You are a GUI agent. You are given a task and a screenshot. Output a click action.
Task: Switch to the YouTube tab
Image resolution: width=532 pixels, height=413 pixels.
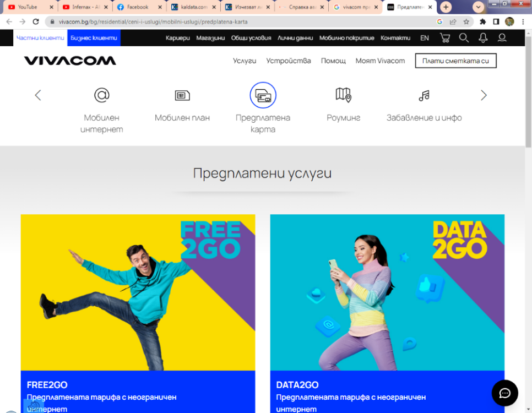click(x=27, y=7)
